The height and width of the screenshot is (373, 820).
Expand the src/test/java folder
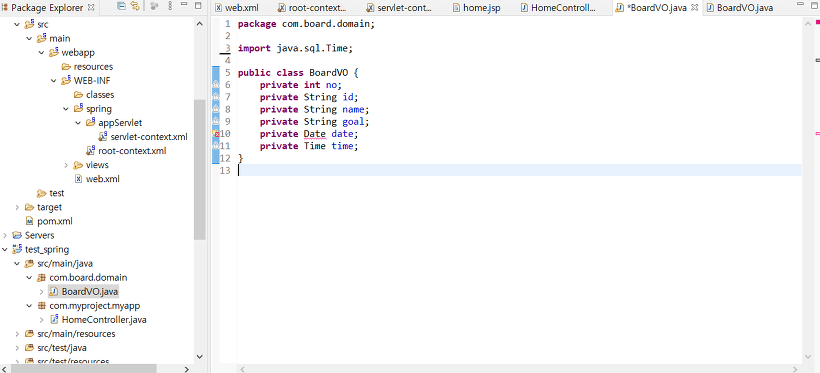point(16,348)
